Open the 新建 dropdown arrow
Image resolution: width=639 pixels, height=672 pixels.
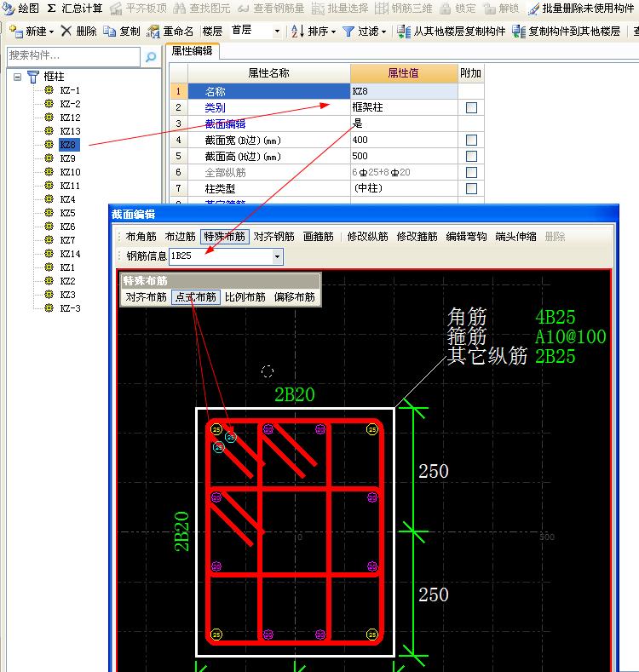coord(51,32)
